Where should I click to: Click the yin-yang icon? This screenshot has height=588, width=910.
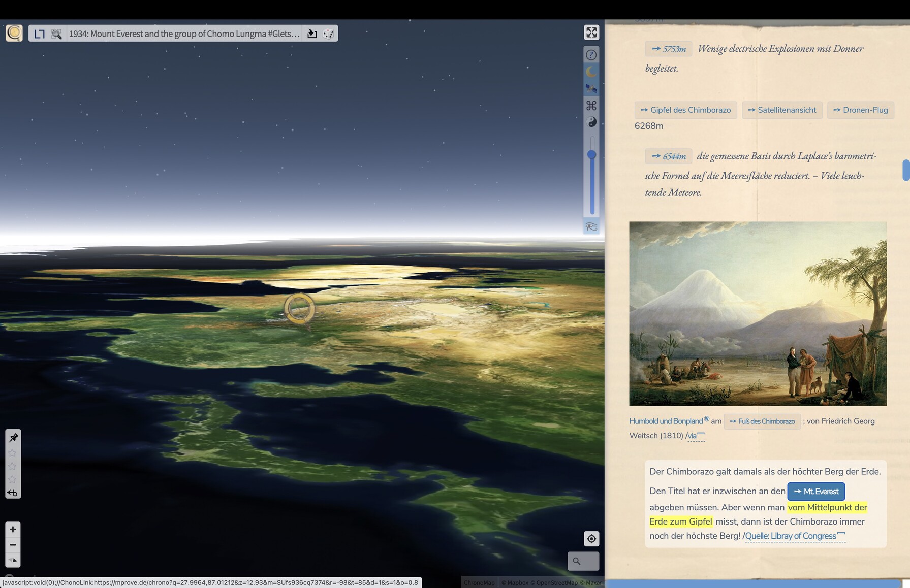[x=591, y=122]
